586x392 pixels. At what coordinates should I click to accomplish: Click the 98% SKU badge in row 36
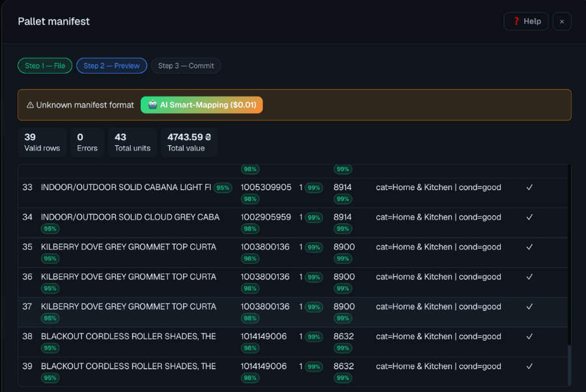pos(250,288)
